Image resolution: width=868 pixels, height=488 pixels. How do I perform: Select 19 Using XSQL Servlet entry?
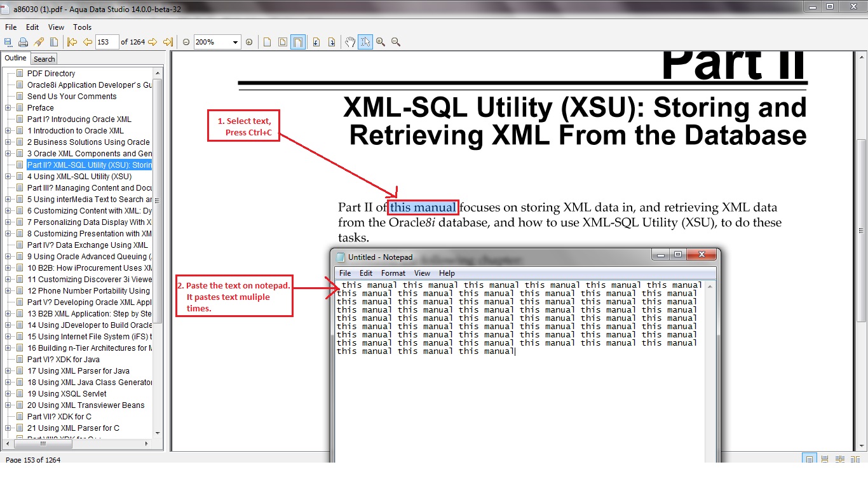coord(67,394)
